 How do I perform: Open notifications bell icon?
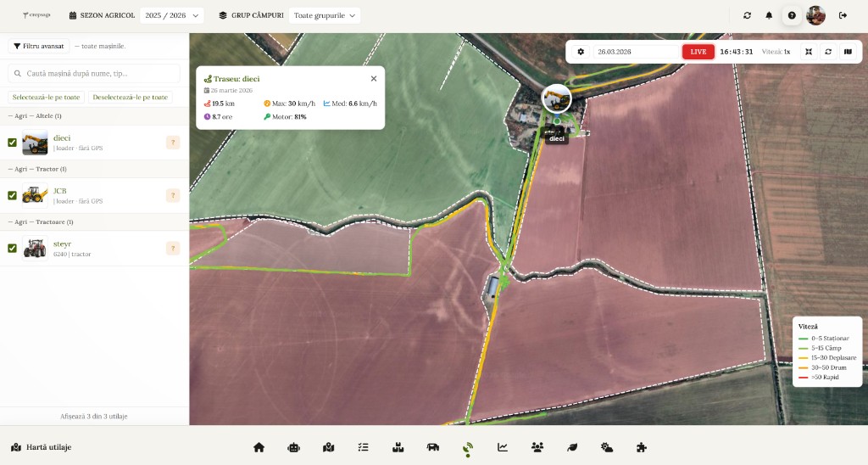click(769, 15)
